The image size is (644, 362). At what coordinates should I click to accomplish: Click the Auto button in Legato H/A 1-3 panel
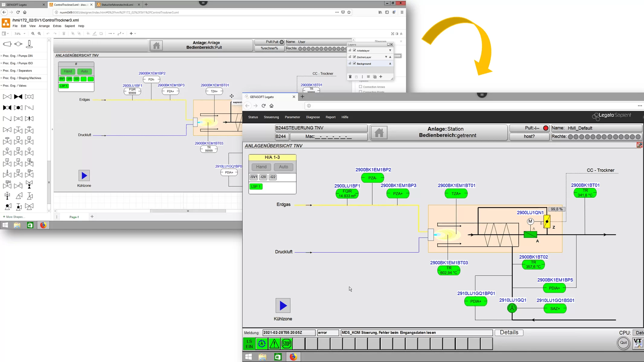283,167
